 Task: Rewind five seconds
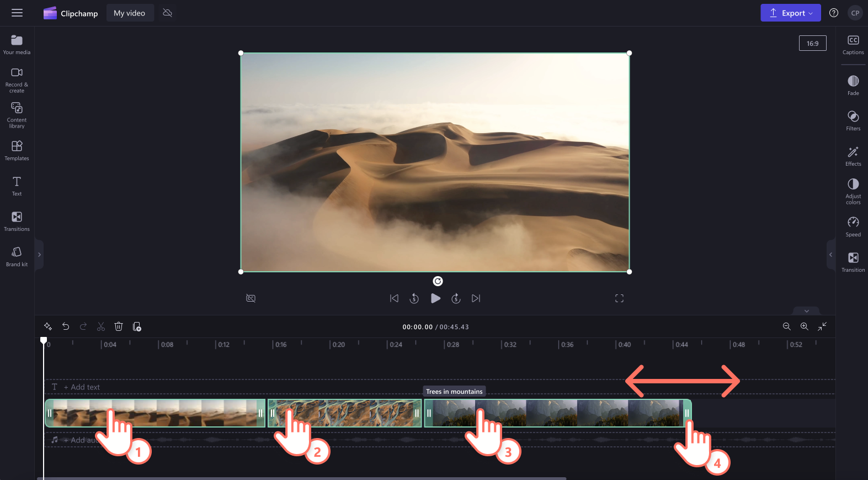414,298
